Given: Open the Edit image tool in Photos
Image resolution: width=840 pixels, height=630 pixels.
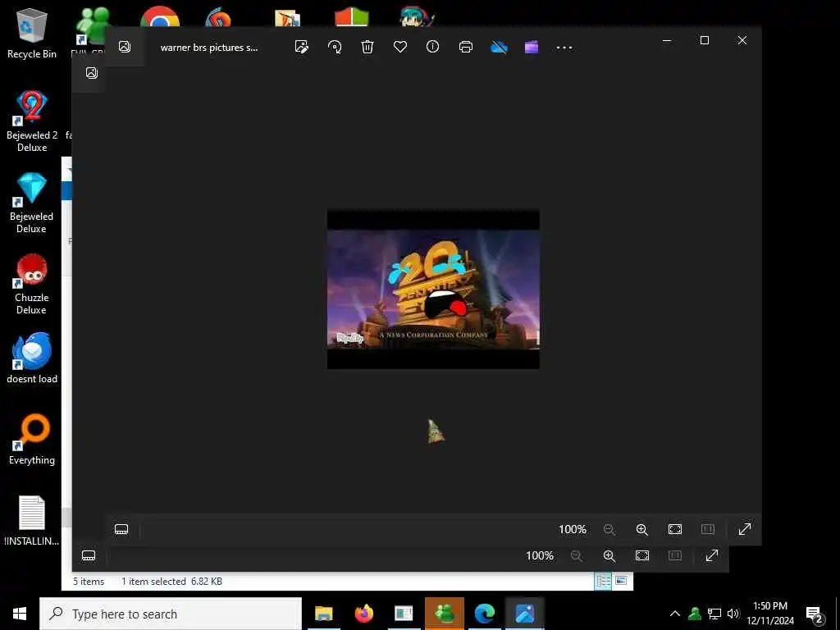Looking at the screenshot, I should tap(302, 47).
